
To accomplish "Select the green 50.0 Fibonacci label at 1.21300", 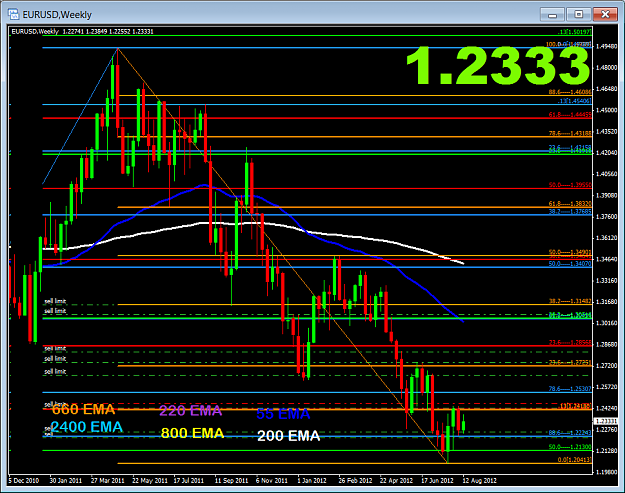I will [x=570, y=447].
